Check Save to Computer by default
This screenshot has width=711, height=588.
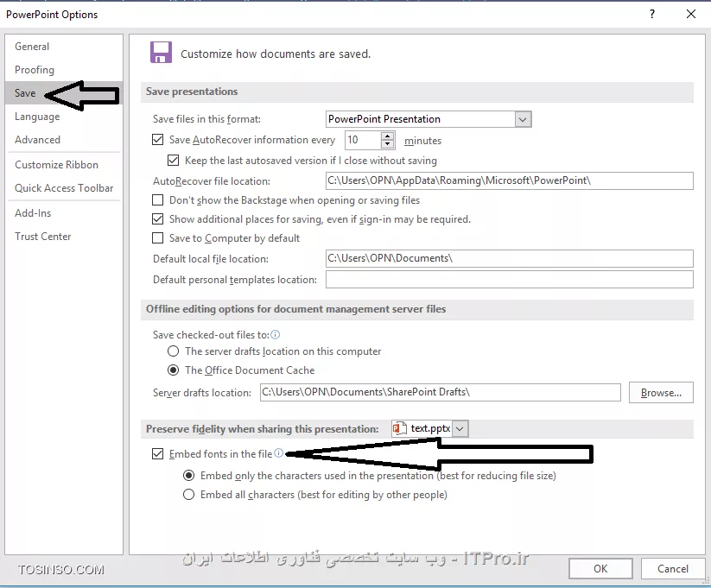(x=157, y=238)
